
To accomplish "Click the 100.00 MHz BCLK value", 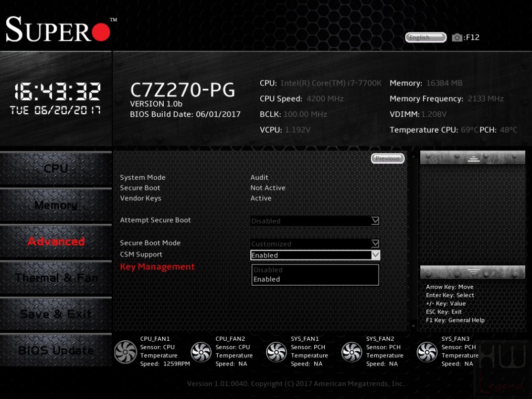I will point(305,114).
